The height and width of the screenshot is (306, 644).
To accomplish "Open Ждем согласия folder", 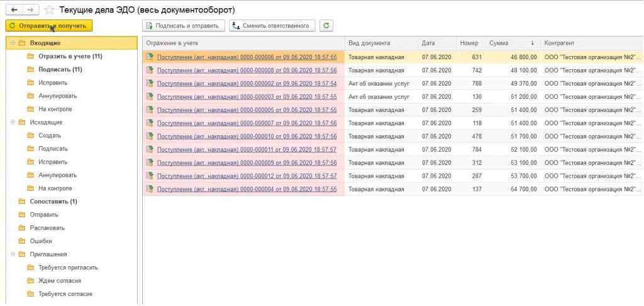I will click(60, 281).
